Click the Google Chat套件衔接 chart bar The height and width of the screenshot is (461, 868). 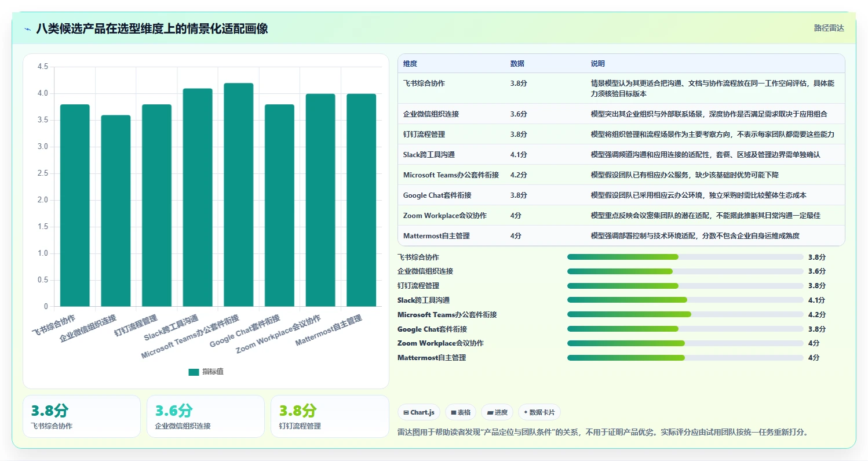280,205
